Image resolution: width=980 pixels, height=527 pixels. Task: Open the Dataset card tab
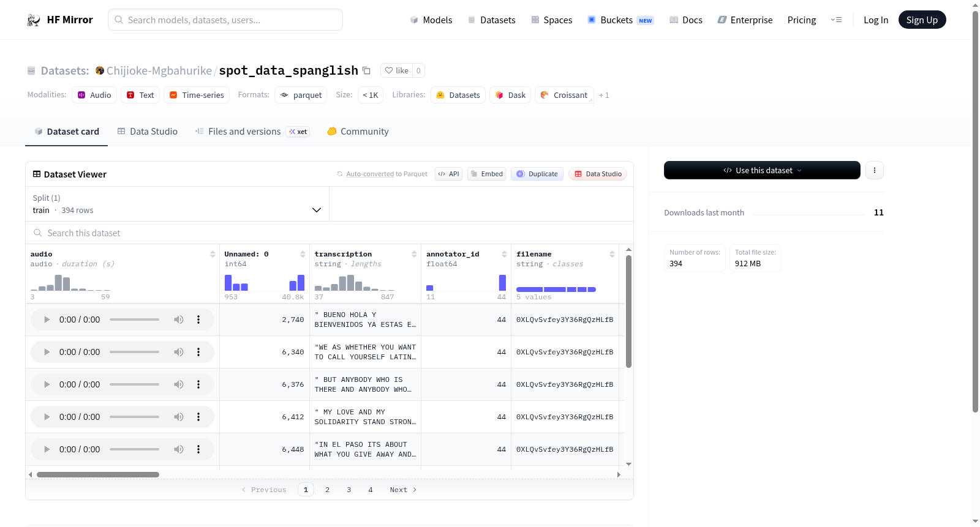click(x=66, y=132)
